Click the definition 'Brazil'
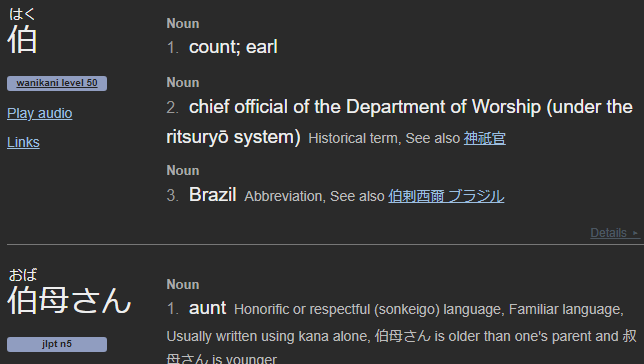644x364 pixels. [x=212, y=195]
